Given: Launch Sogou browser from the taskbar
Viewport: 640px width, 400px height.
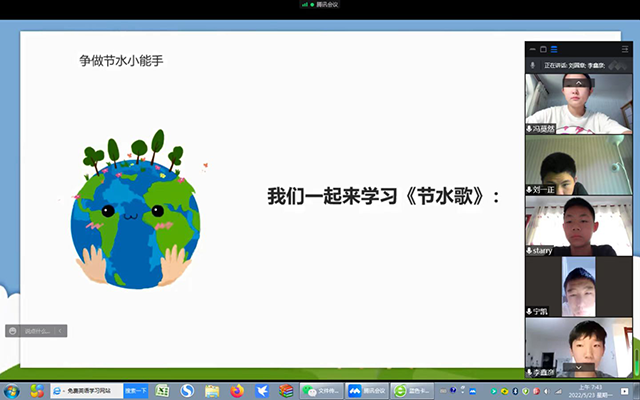Looking at the screenshot, I should [187, 391].
